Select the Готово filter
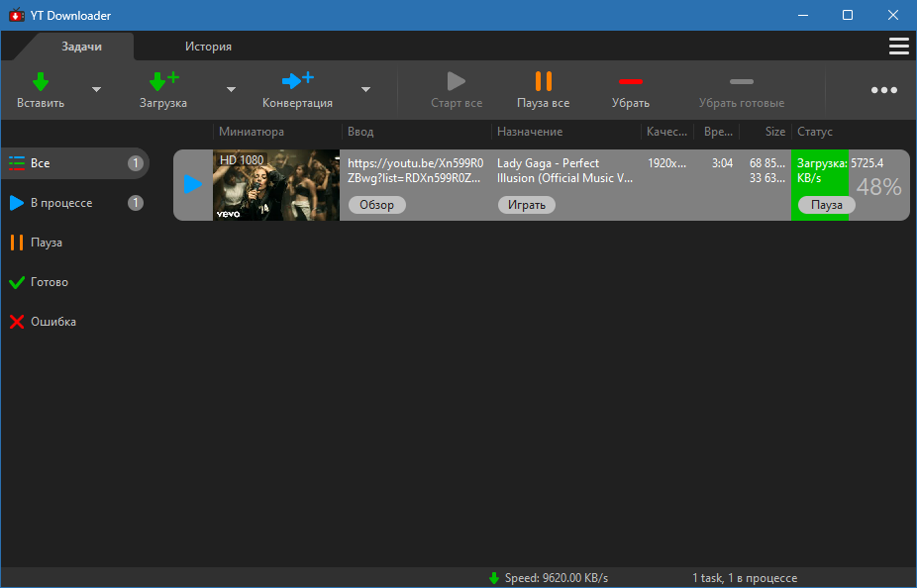This screenshot has width=917, height=588. point(75,282)
